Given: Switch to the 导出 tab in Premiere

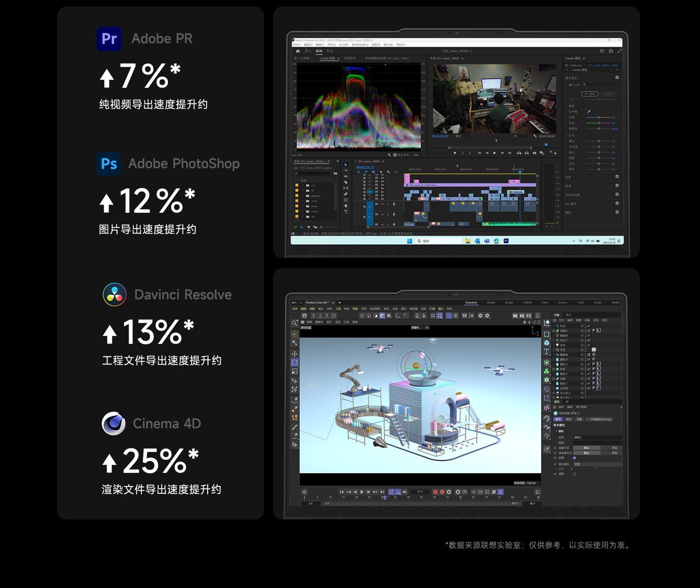Looking at the screenshot, I should (330, 51).
